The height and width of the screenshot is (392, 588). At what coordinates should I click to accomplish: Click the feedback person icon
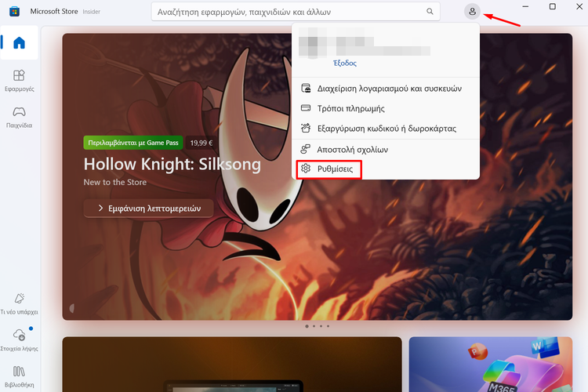click(x=306, y=149)
